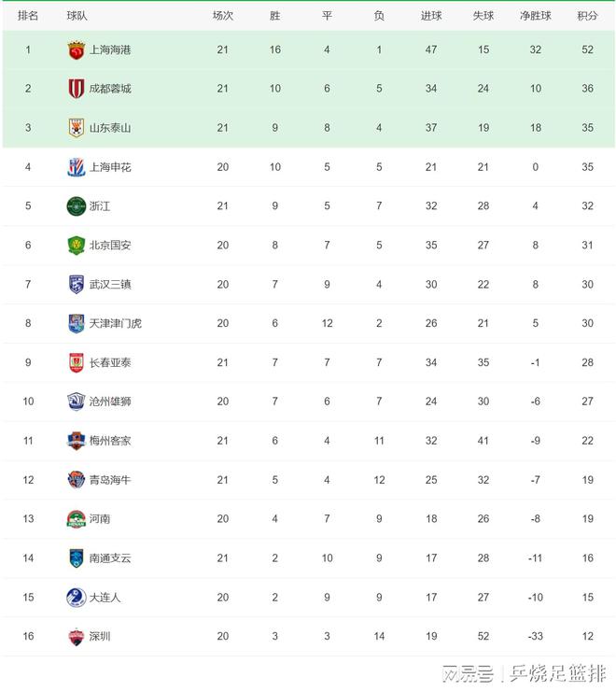Click the Wuhan Three Towns (武汉三镇) badge

click(76, 285)
